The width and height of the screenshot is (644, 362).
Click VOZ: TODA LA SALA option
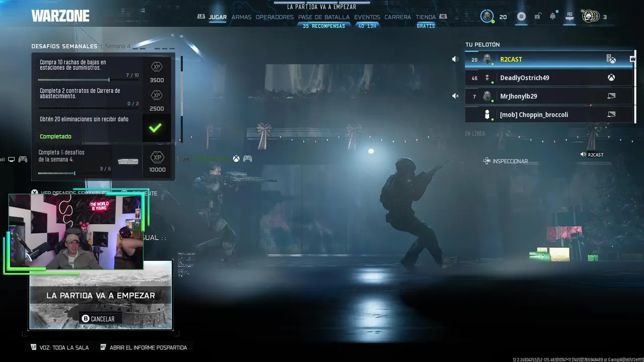(x=60, y=347)
